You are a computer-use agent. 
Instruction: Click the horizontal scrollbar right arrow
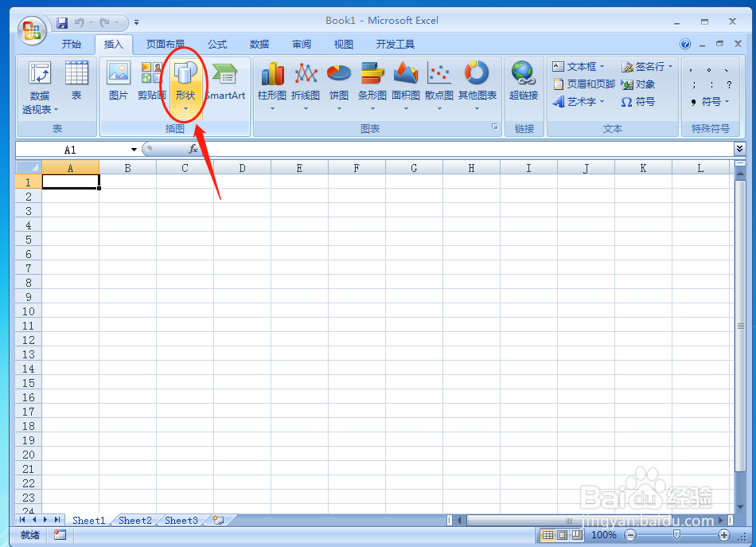721,520
